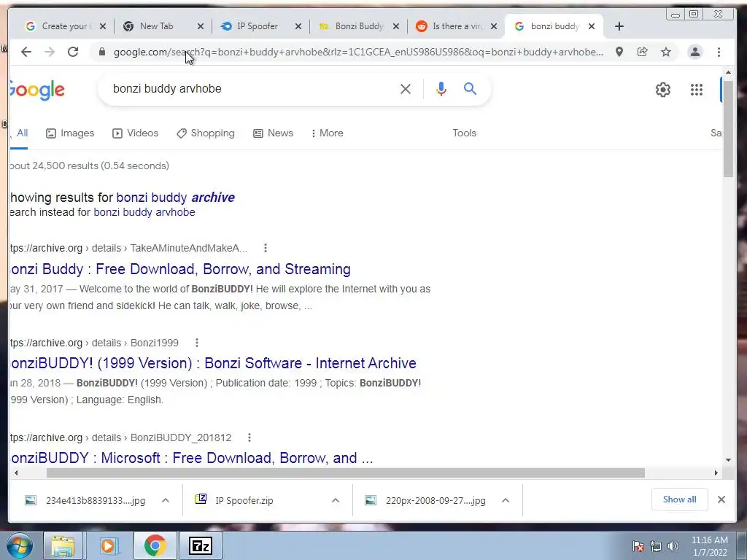Open Google quick settings gear
Screen dimensions: 747x560
(x=662, y=90)
